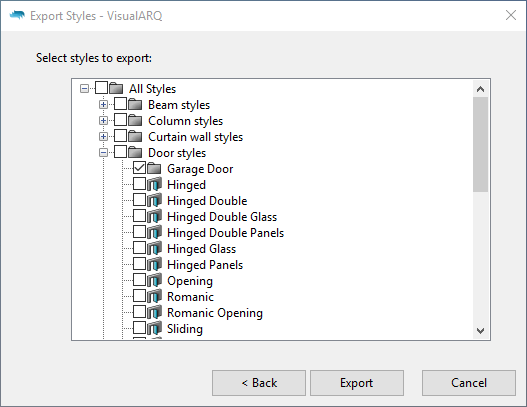Click the scrollbar down arrow in styles list
Viewport: 527px width, 407px height.
click(x=480, y=331)
